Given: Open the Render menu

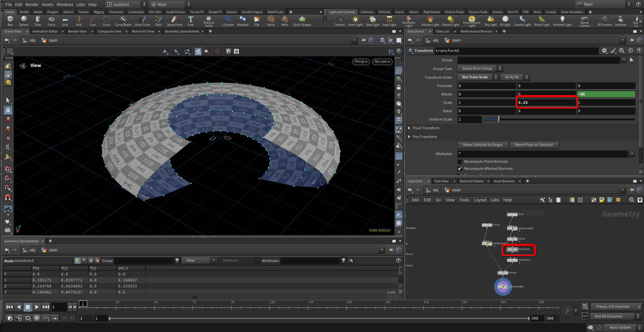Looking at the screenshot, I should [x=32, y=4].
